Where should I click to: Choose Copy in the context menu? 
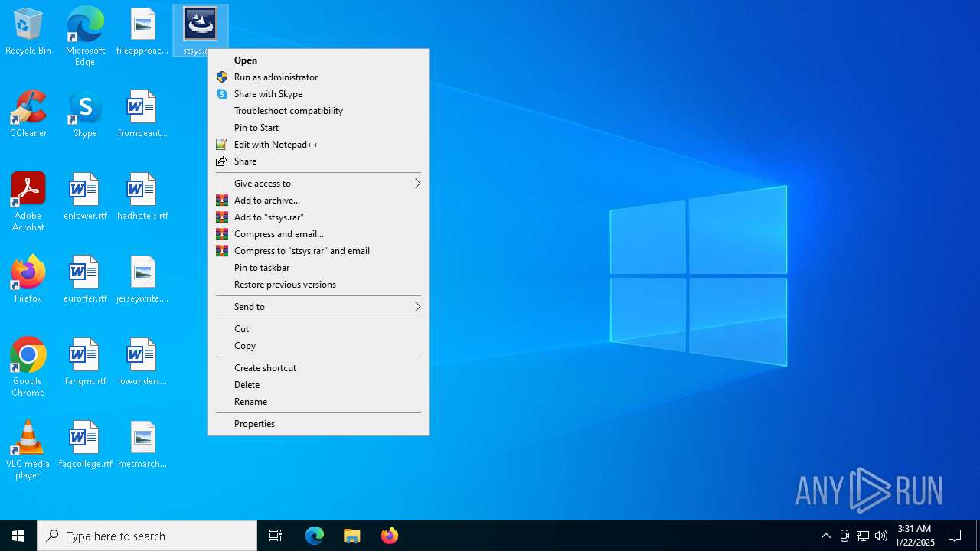click(318, 346)
